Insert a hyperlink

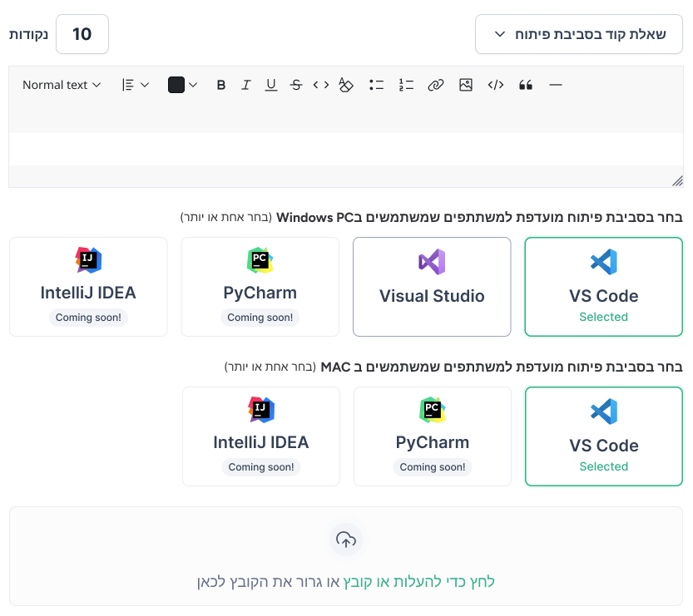(436, 85)
